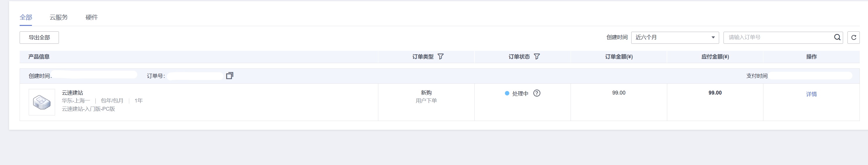The height and width of the screenshot is (165, 868).
Task: Open the 云服务 tab
Action: click(59, 17)
